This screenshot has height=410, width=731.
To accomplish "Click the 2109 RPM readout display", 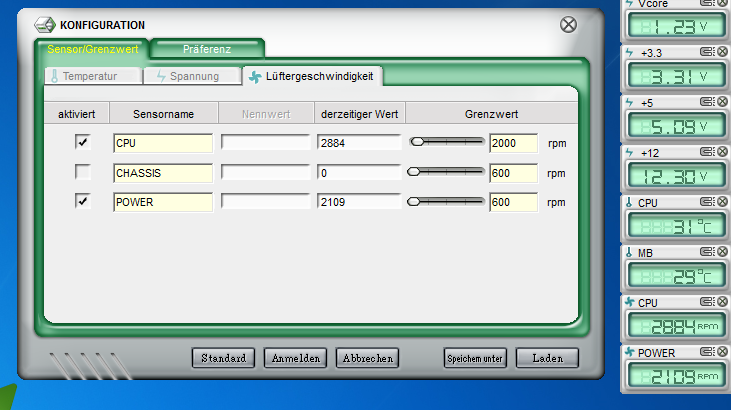I will tap(676, 376).
